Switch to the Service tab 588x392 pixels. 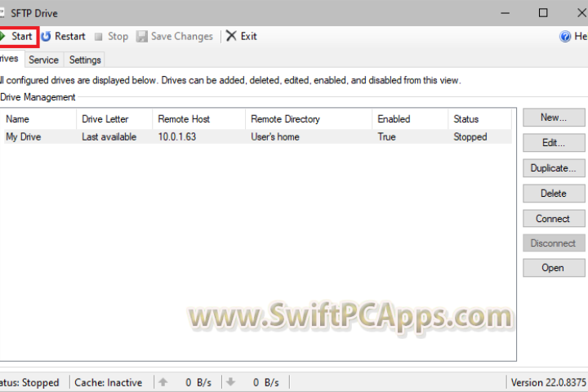43,60
